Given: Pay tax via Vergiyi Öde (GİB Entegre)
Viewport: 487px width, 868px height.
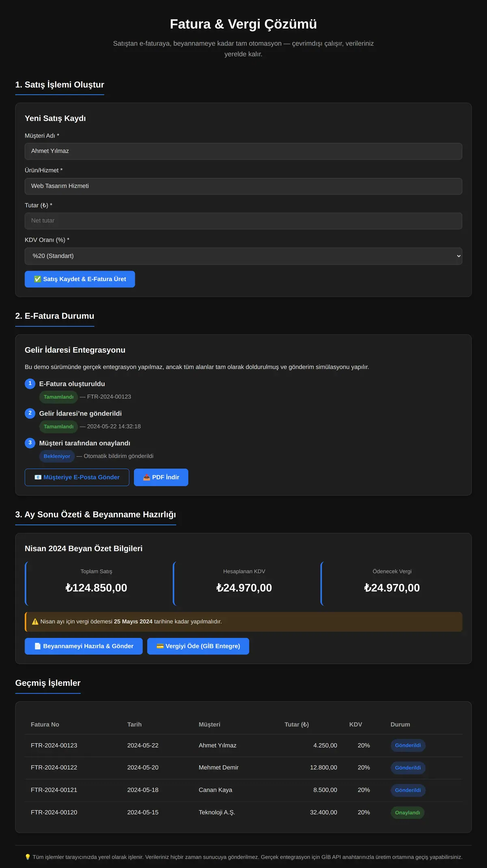Looking at the screenshot, I should [x=198, y=646].
